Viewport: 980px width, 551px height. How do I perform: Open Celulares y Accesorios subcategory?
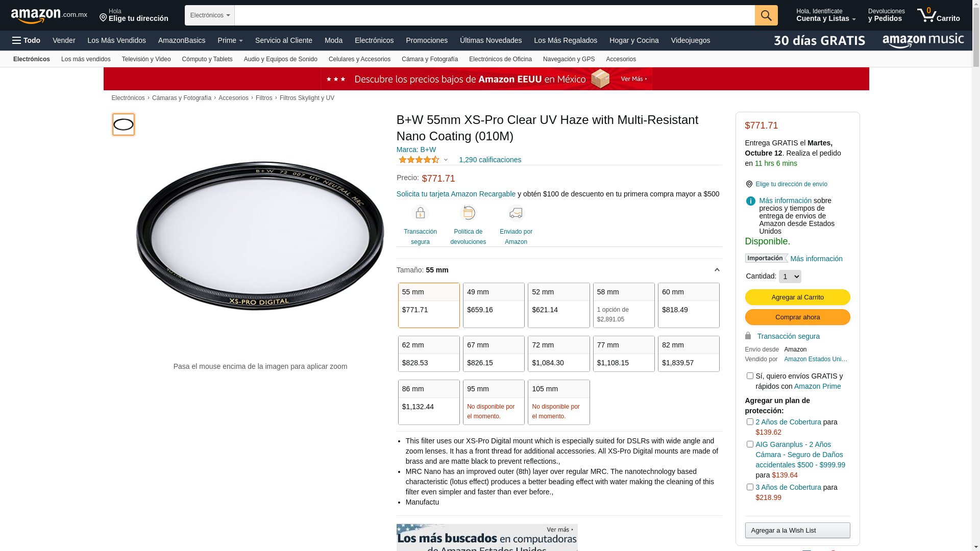(359, 59)
